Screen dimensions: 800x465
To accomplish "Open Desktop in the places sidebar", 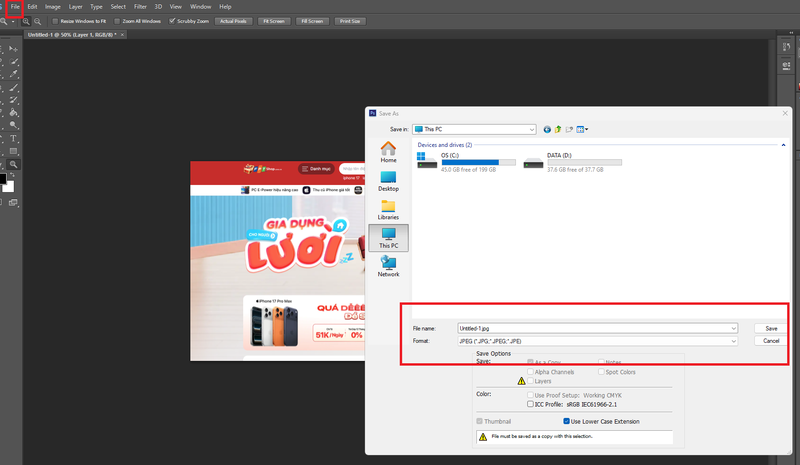I will click(x=388, y=181).
